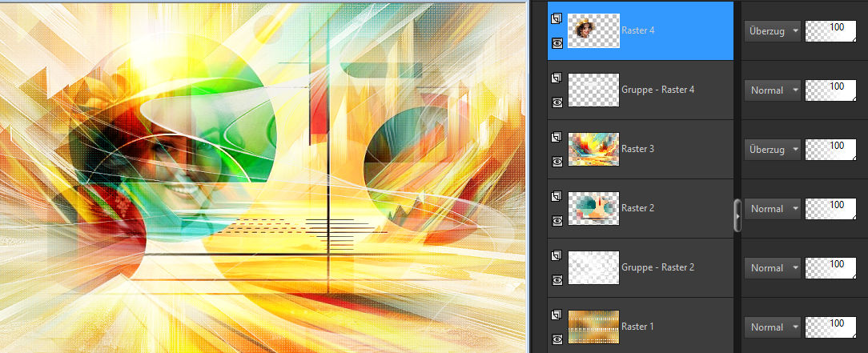Click the opacity slider of Gruppe - Raster 2
868x353 pixels.
[830, 268]
